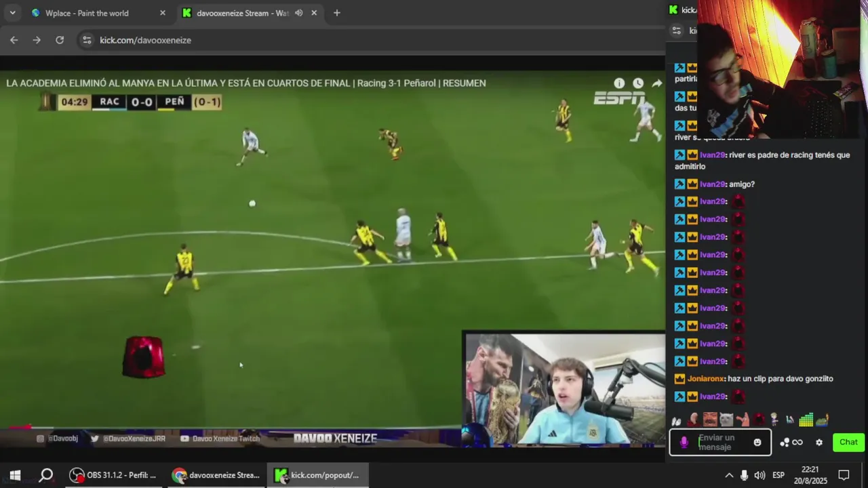868x488 pixels.
Task: Open a new browser tab
Action: tap(337, 13)
